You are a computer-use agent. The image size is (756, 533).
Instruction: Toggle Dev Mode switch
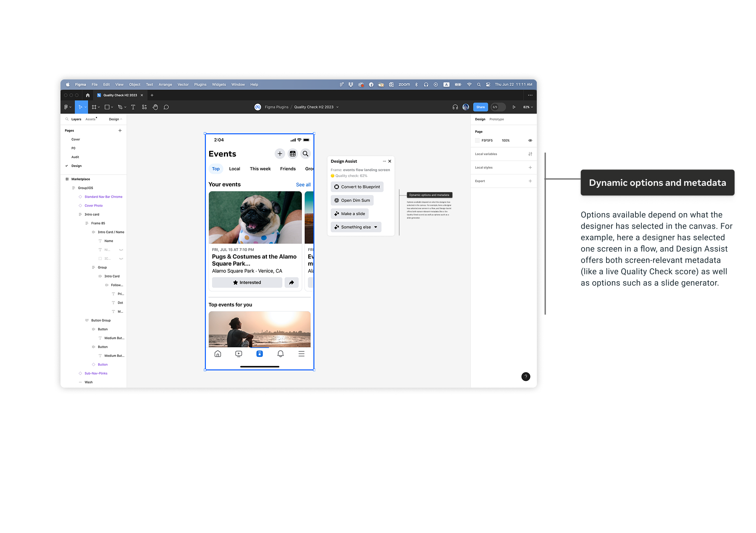point(498,107)
